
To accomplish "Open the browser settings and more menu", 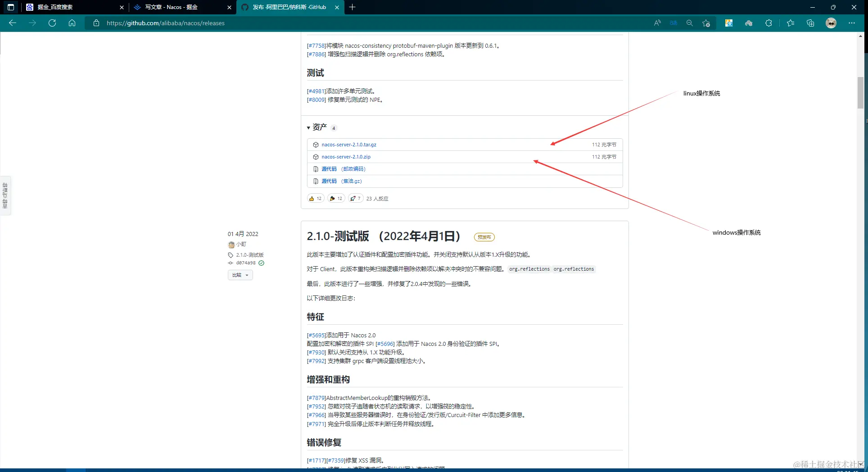I will (x=851, y=23).
